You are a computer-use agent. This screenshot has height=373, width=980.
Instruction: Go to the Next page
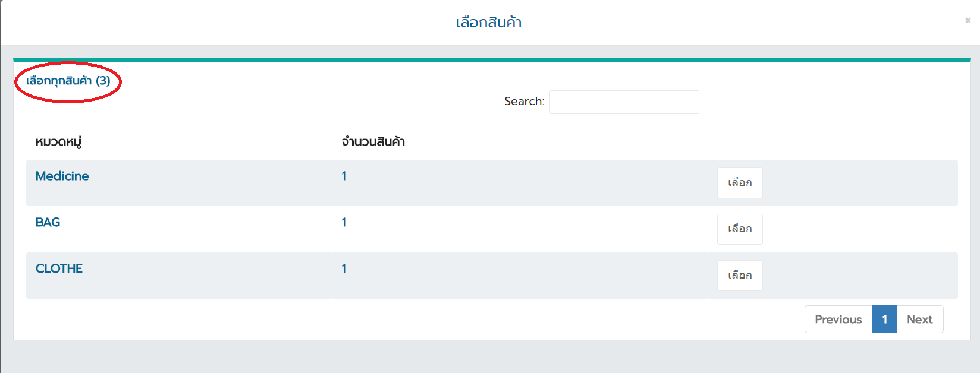[x=919, y=320]
